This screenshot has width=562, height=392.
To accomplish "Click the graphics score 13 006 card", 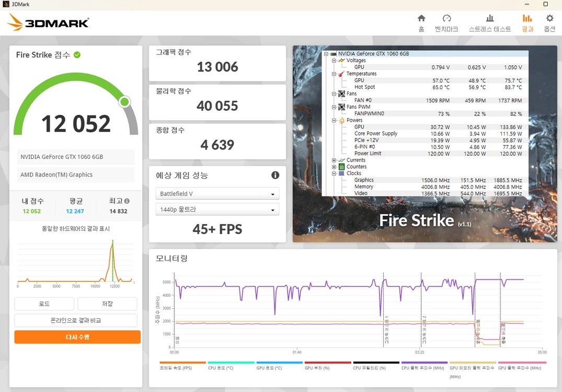I will point(217,63).
